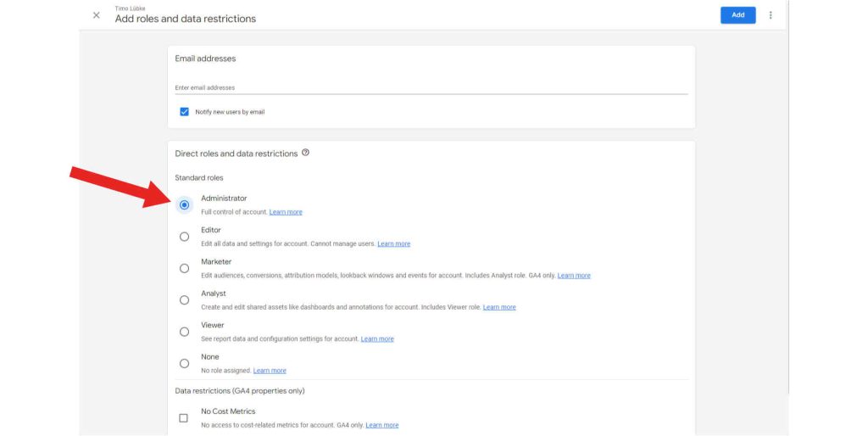The width and height of the screenshot is (868, 436).
Task: Uncheck Notify new users by email
Action: tap(184, 112)
